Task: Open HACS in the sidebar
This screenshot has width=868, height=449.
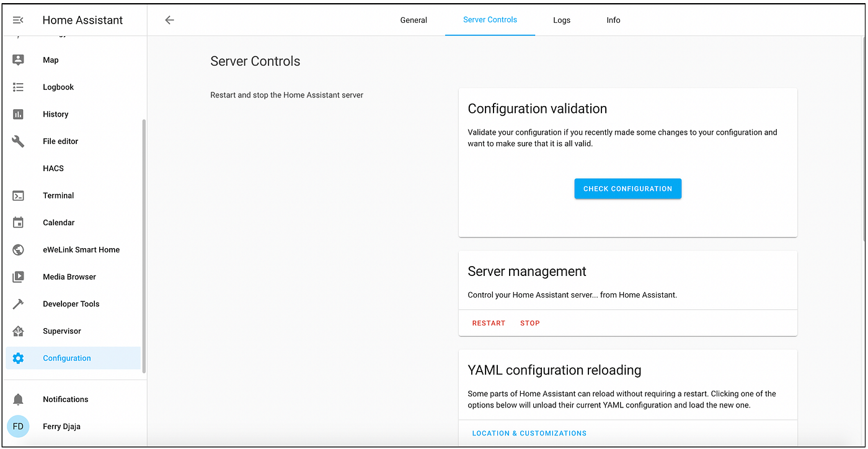Action: pos(73,169)
